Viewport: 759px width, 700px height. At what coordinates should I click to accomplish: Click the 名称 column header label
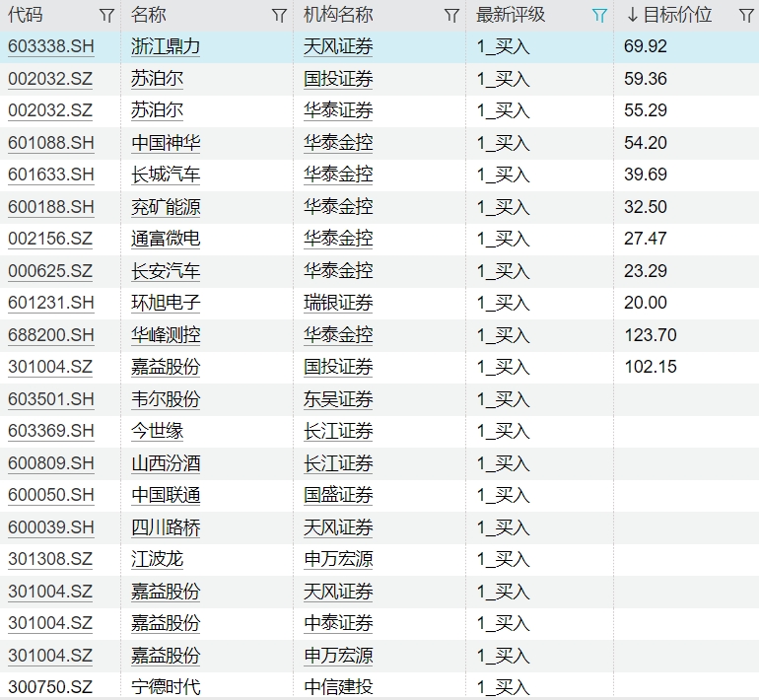[149, 15]
